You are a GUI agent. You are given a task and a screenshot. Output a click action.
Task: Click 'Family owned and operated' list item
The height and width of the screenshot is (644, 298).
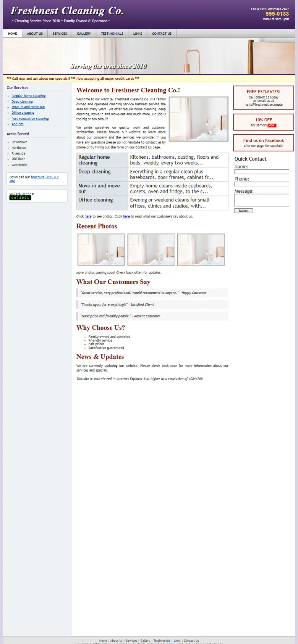point(109,336)
